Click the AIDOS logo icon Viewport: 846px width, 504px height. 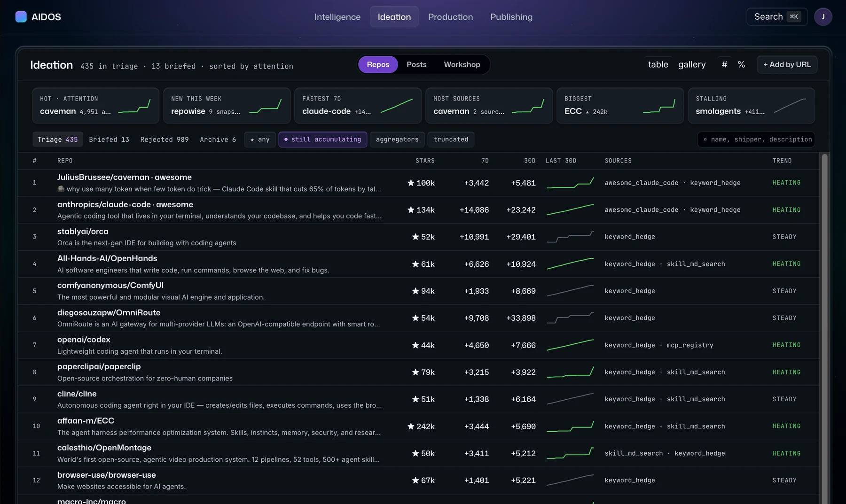point(21,17)
